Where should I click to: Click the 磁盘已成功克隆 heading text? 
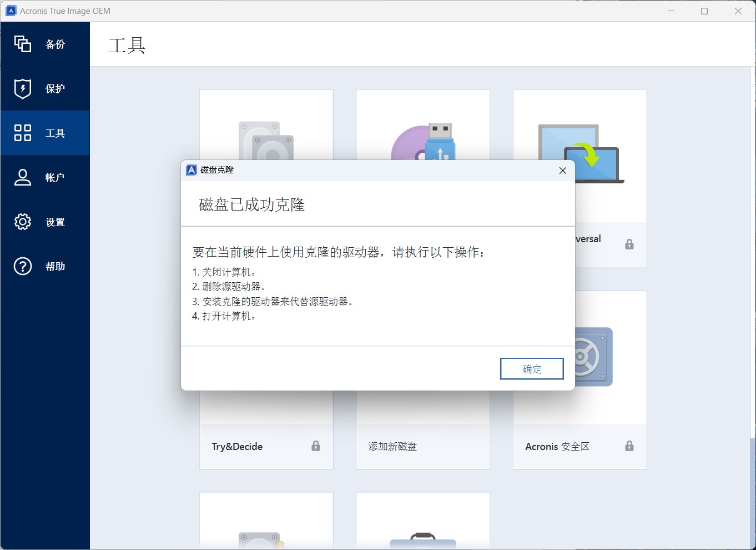(252, 205)
